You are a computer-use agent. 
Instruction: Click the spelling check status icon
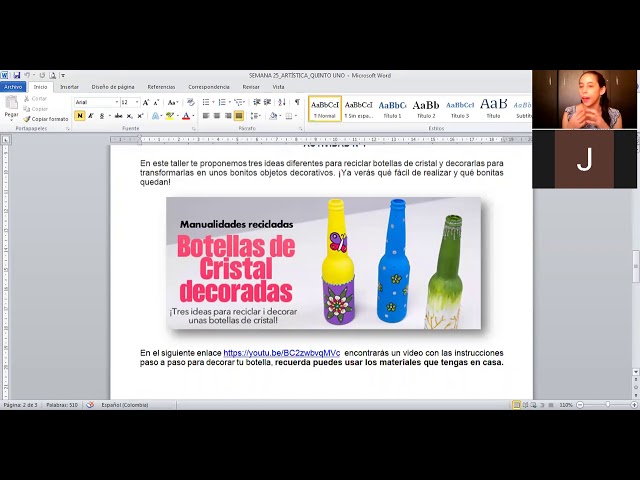90,405
